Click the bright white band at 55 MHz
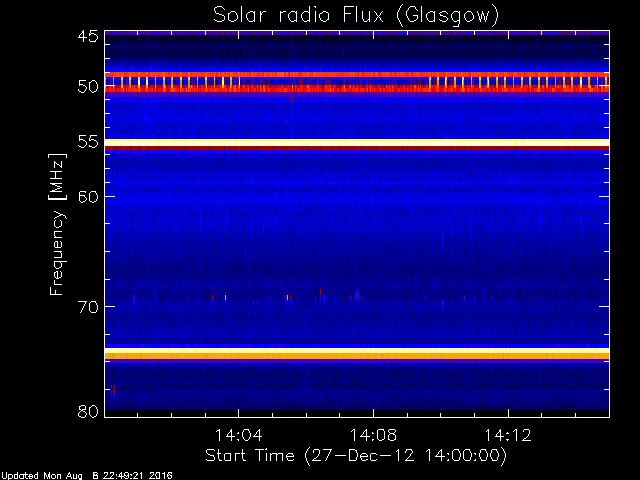The height and width of the screenshot is (480, 640). tap(357, 142)
